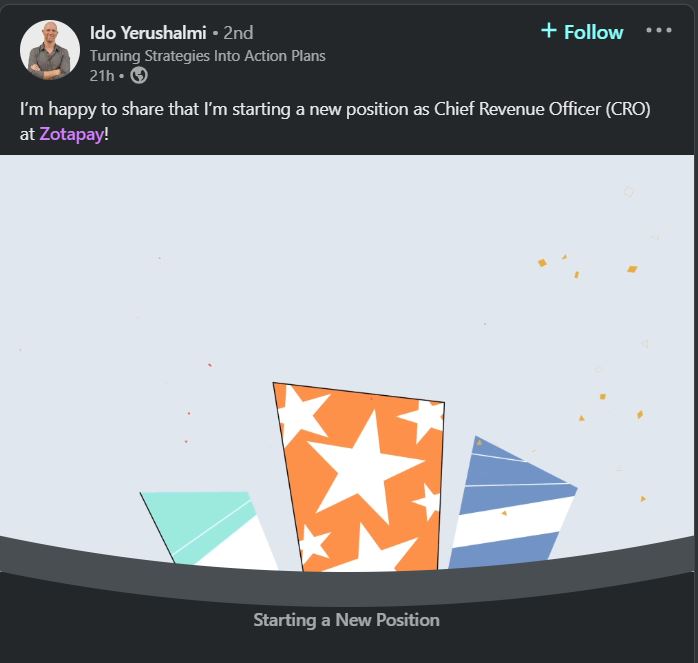698x663 pixels.
Task: Click the teal and white gift box
Action: coord(208,530)
